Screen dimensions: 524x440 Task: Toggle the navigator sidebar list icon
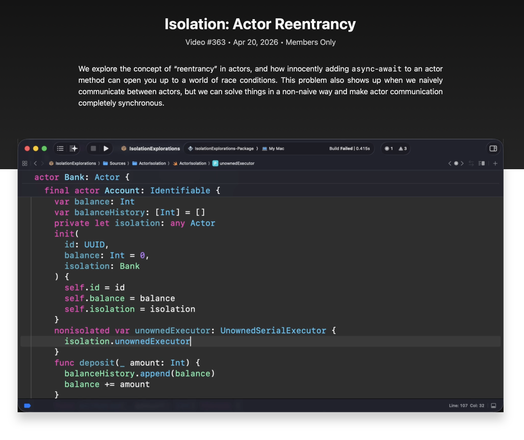[60, 148]
